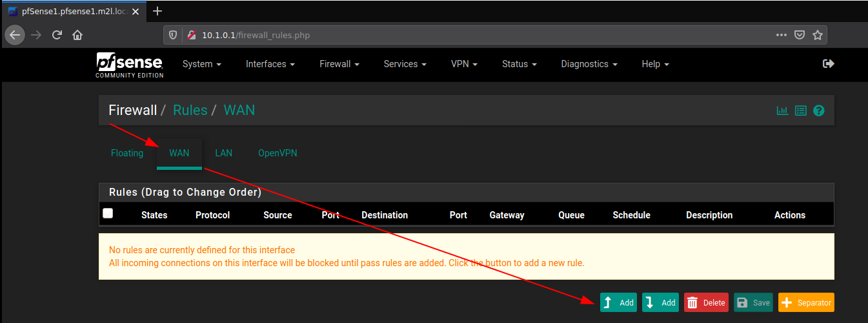
Task: Switch to the OpenVPN rules tab
Action: tap(278, 153)
